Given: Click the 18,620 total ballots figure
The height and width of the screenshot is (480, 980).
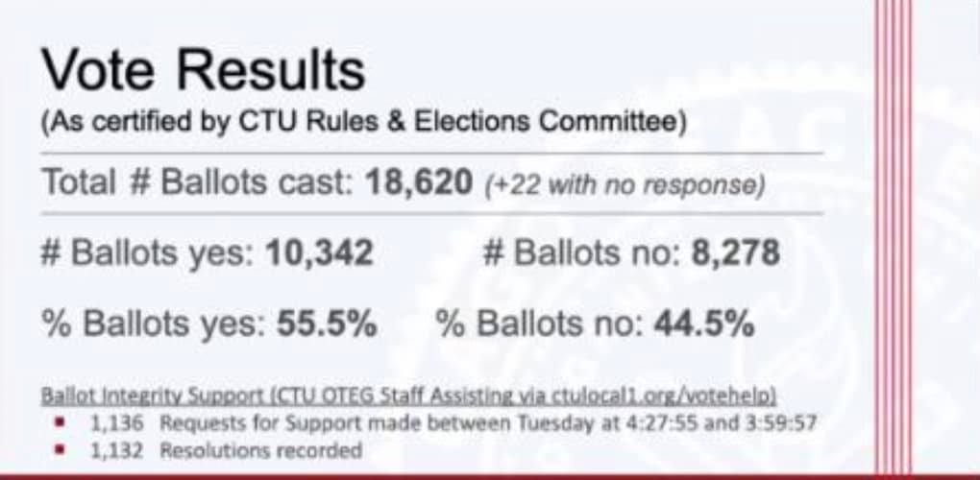Looking at the screenshot, I should tap(419, 183).
